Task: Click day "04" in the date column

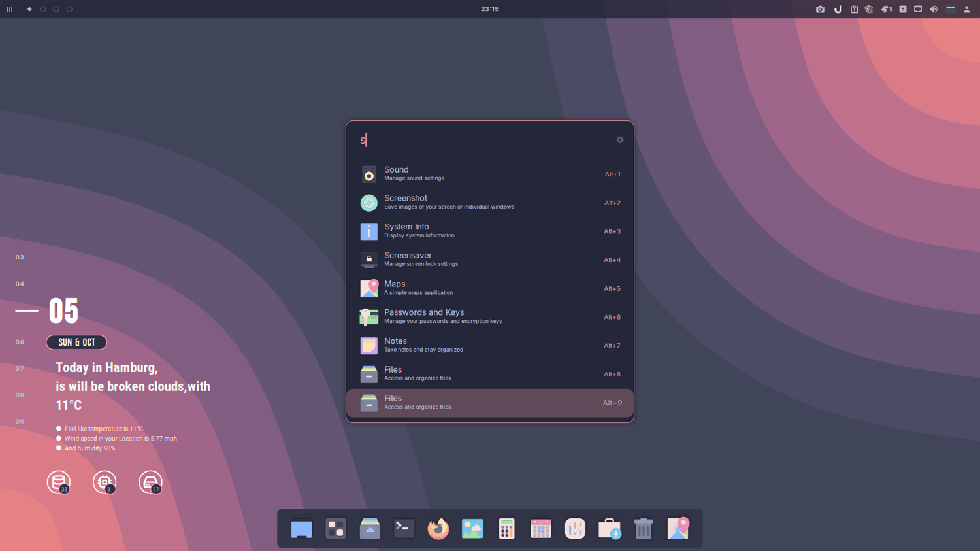Action: tap(20, 284)
